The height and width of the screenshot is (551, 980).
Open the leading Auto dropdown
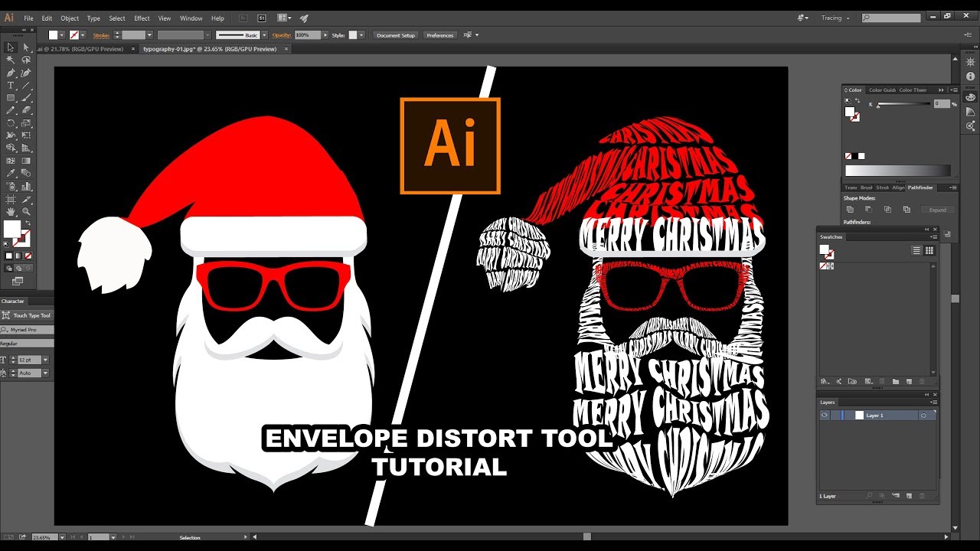(x=45, y=373)
